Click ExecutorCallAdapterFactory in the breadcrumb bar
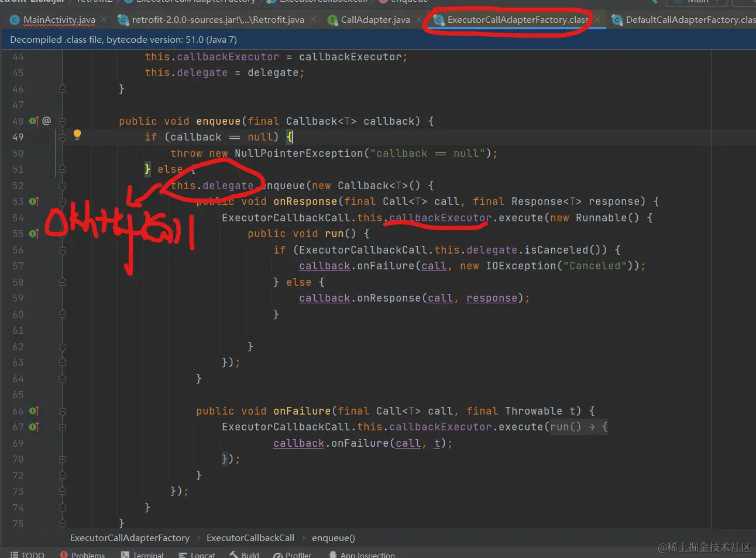The width and height of the screenshot is (756, 558). (x=130, y=538)
